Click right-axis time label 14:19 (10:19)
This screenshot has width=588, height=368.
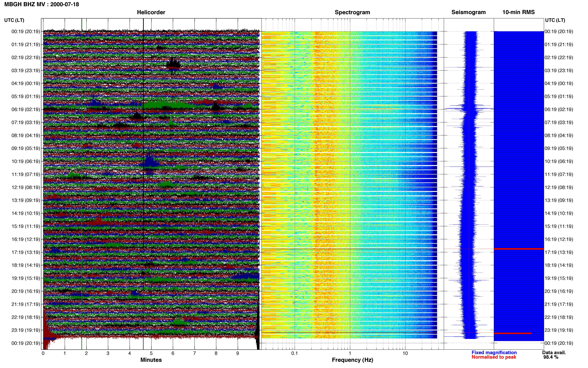pyautogui.click(x=559, y=213)
